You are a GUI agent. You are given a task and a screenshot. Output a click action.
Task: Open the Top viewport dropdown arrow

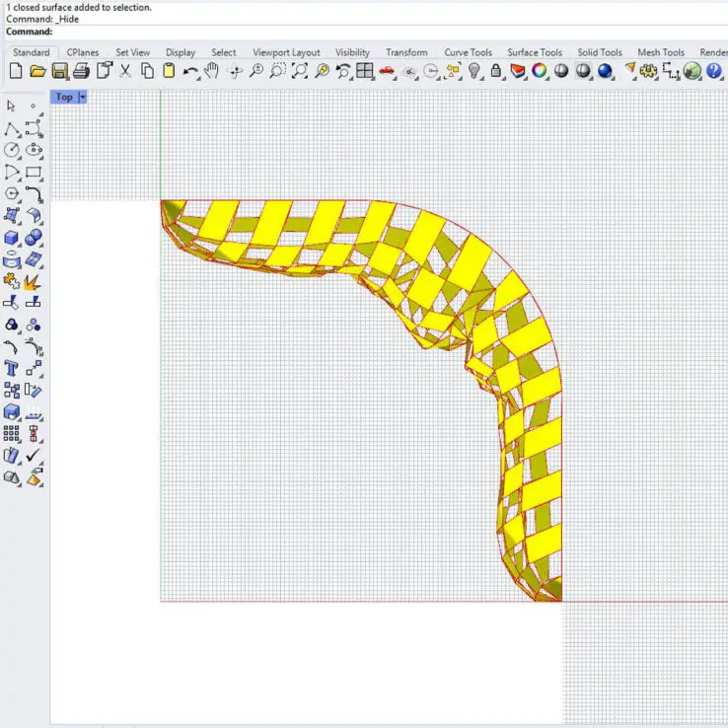point(83,97)
